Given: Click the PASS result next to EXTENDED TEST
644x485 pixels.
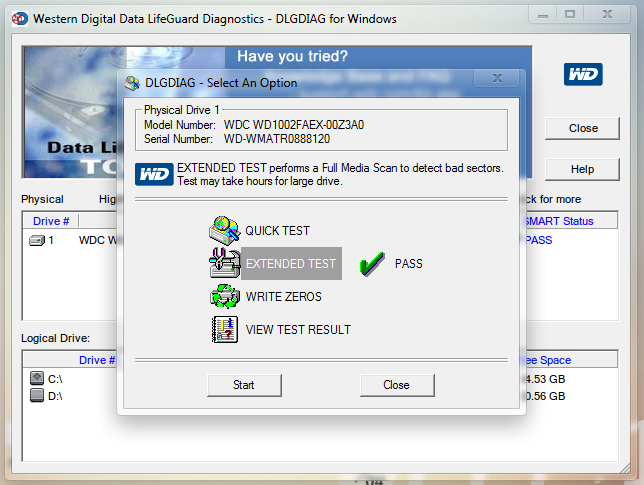Looking at the screenshot, I should pyautogui.click(x=409, y=264).
